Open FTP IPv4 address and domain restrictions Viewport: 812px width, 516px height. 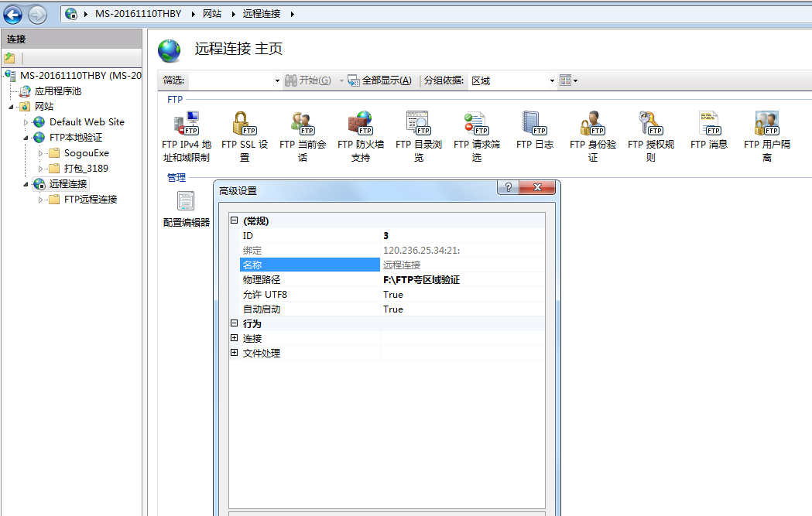[186, 124]
